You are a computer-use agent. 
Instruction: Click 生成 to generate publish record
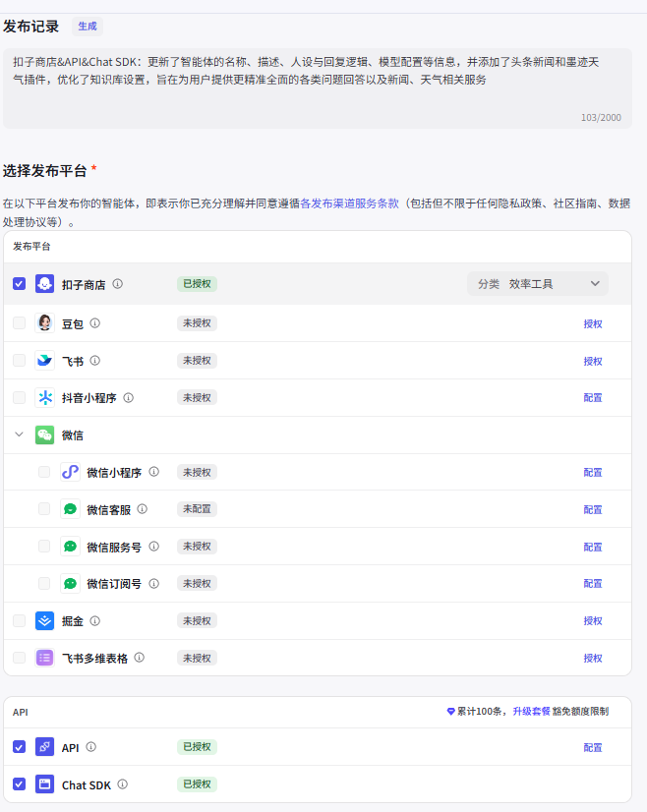(x=87, y=27)
